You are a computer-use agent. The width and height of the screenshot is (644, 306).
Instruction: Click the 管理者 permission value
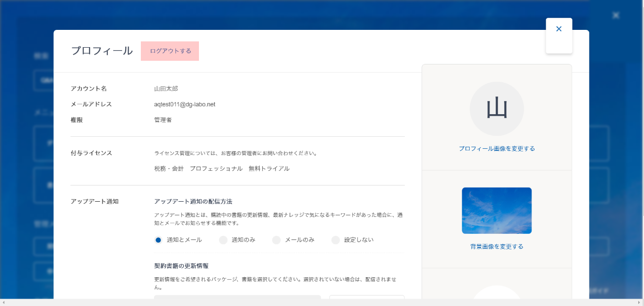(x=163, y=120)
